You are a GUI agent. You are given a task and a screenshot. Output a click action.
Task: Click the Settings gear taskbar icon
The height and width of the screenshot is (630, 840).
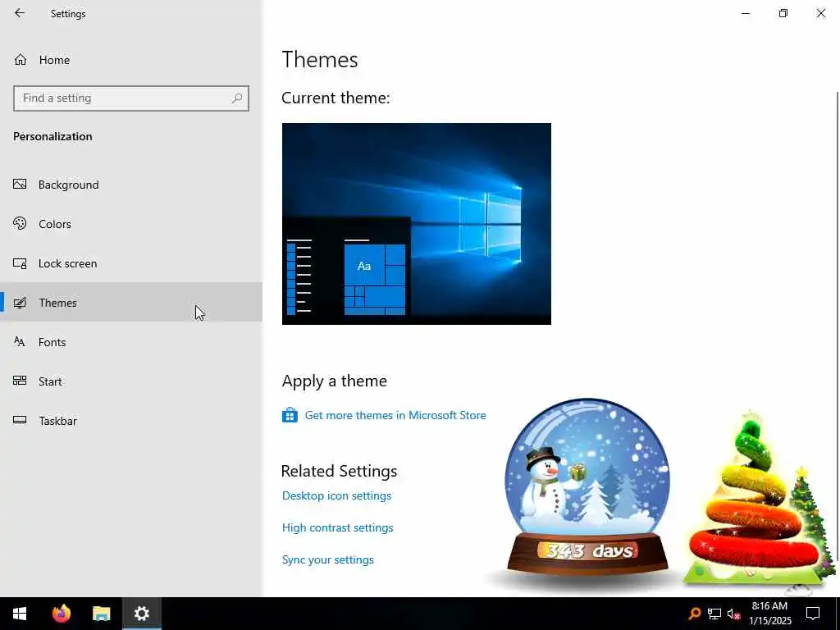pos(141,614)
